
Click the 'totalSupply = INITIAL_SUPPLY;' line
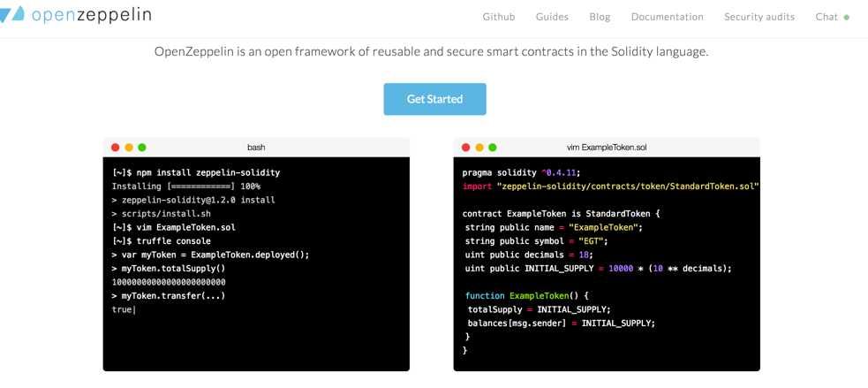click(x=540, y=310)
